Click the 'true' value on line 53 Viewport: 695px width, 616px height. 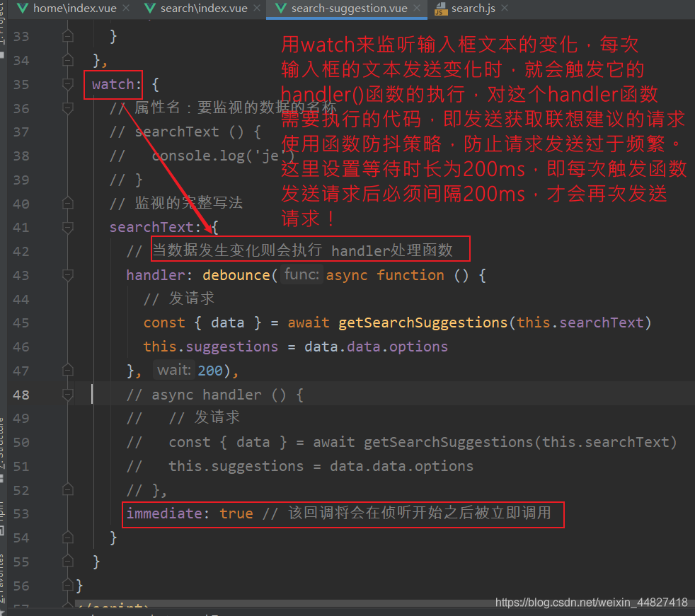[236, 513]
